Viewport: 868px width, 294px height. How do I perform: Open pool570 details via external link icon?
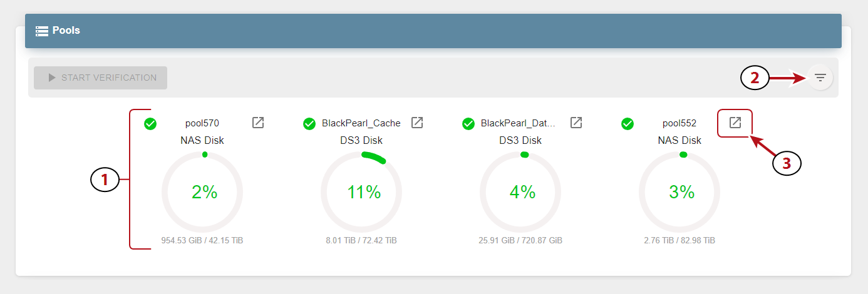pos(258,123)
